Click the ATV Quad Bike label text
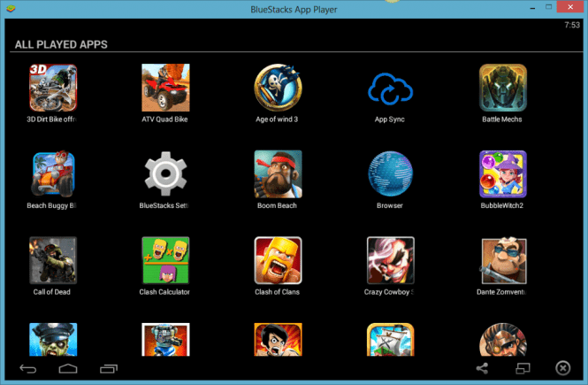This screenshot has width=588, height=385. click(164, 119)
